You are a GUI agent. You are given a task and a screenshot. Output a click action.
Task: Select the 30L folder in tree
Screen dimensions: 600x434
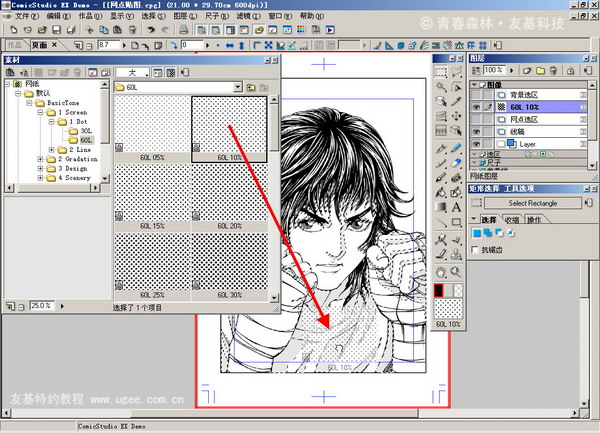(x=81, y=131)
